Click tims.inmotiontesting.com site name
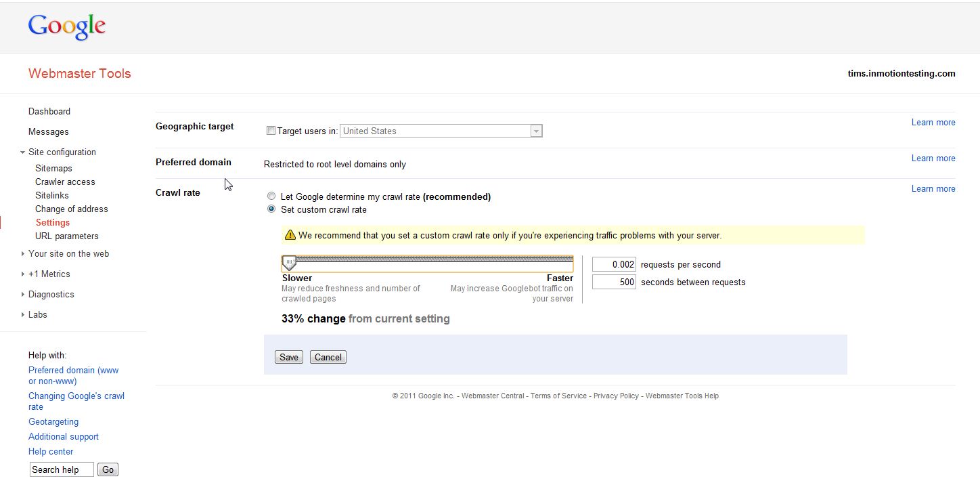This screenshot has width=980, height=483. pyautogui.click(x=901, y=73)
